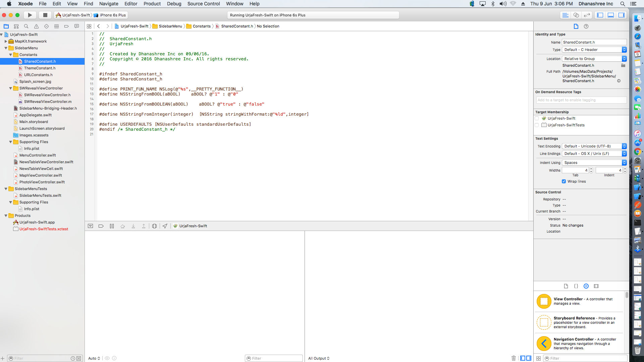This screenshot has width=644, height=362.
Task: Show the Media library
Action: [596, 286]
